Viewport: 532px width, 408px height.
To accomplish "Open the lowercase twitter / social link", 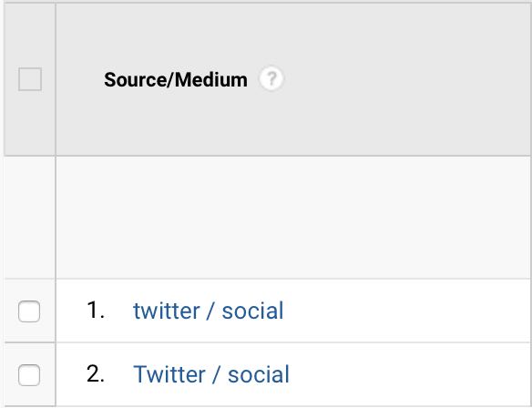I will (x=209, y=311).
